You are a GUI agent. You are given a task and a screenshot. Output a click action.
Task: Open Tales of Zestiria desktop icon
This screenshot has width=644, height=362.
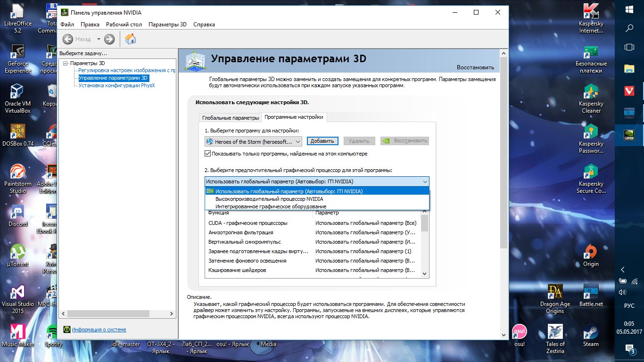(x=555, y=339)
